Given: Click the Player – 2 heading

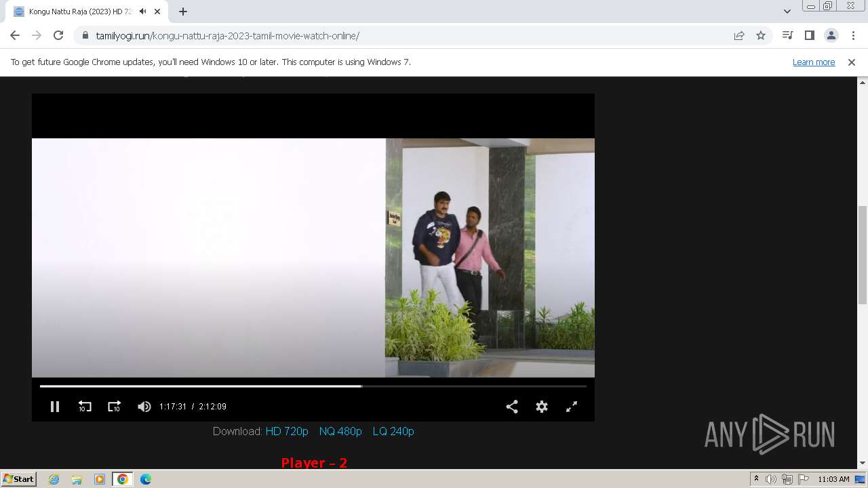Looking at the screenshot, I should coord(314,462).
